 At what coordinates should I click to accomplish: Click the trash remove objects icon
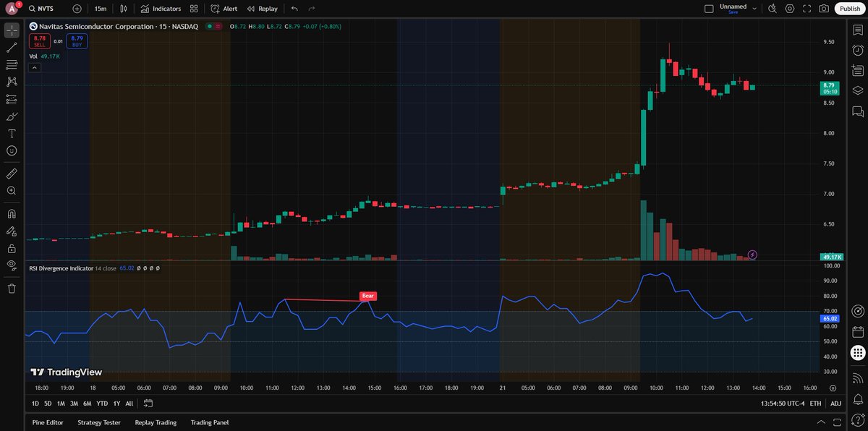coord(12,289)
